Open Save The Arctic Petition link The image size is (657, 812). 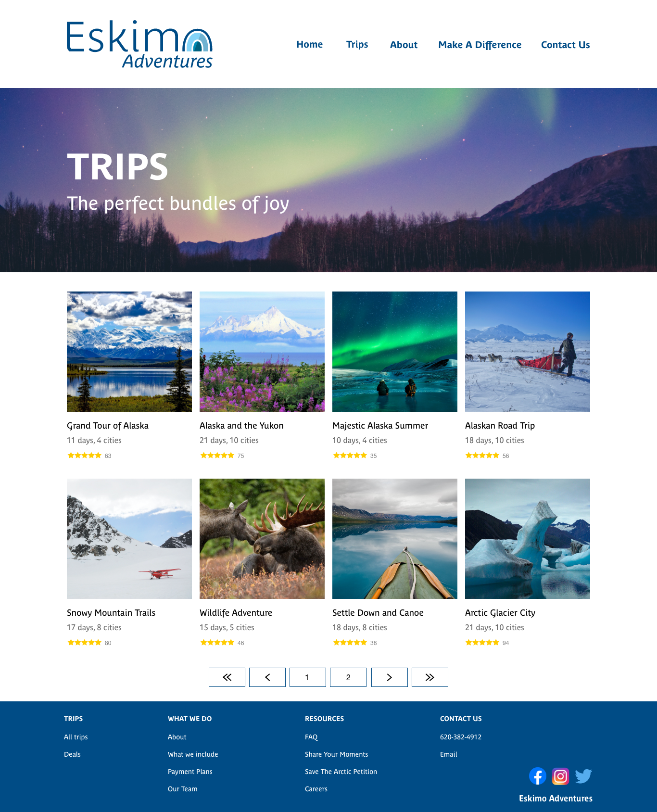(x=341, y=772)
